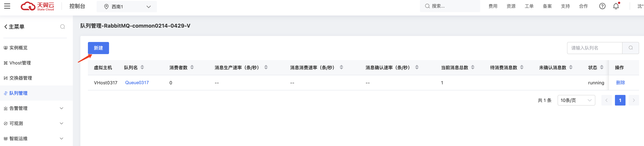The image size is (644, 146).
Task: Toggle sorting on the 消费者数 column
Action: point(192,67)
